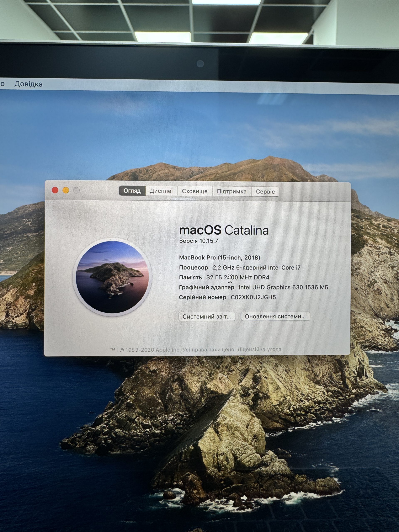Image resolution: width=399 pixels, height=532 pixels.
Task: Click the Системний звіт... button
Action: click(x=207, y=316)
